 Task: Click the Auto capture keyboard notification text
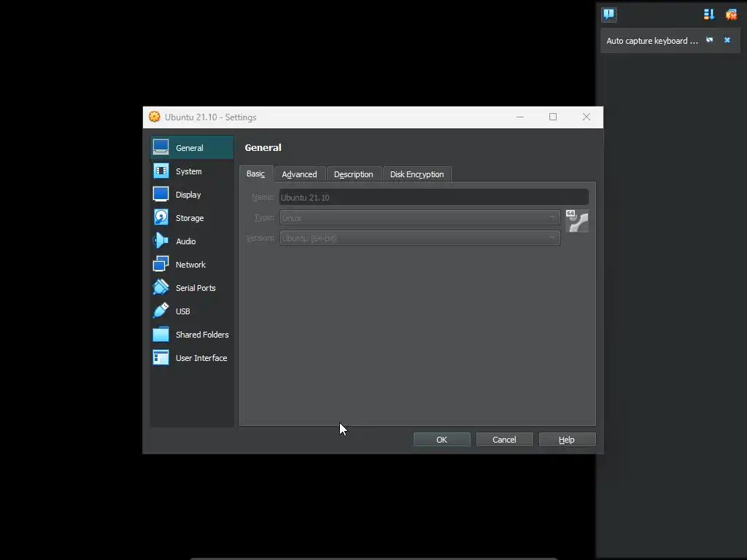tap(651, 41)
